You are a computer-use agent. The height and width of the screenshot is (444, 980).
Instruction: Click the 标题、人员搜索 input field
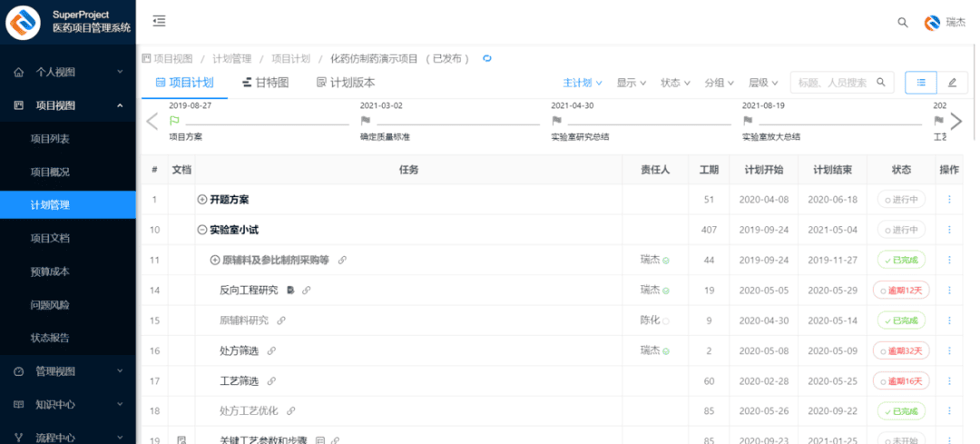[842, 83]
